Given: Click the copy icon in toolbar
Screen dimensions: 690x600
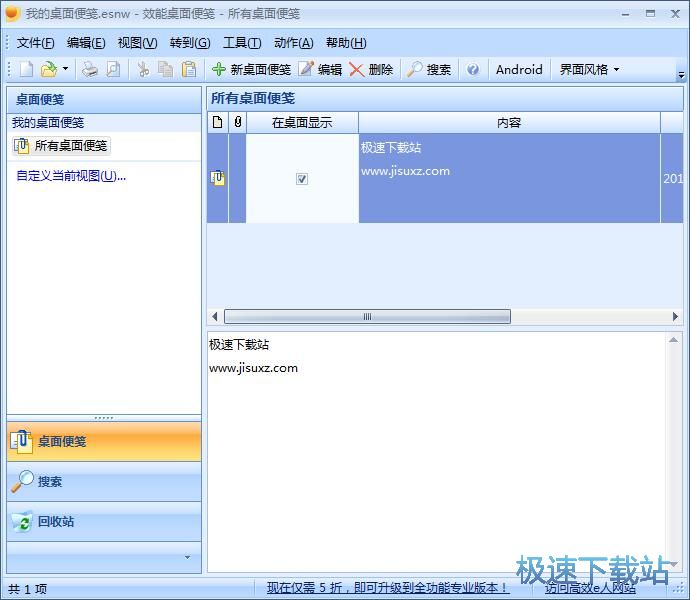Looking at the screenshot, I should point(165,69).
